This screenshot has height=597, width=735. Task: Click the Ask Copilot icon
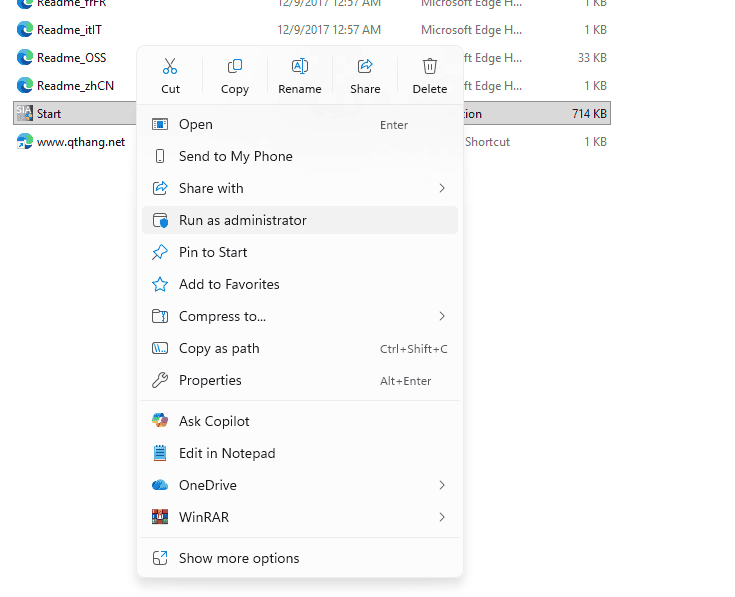[x=159, y=421]
